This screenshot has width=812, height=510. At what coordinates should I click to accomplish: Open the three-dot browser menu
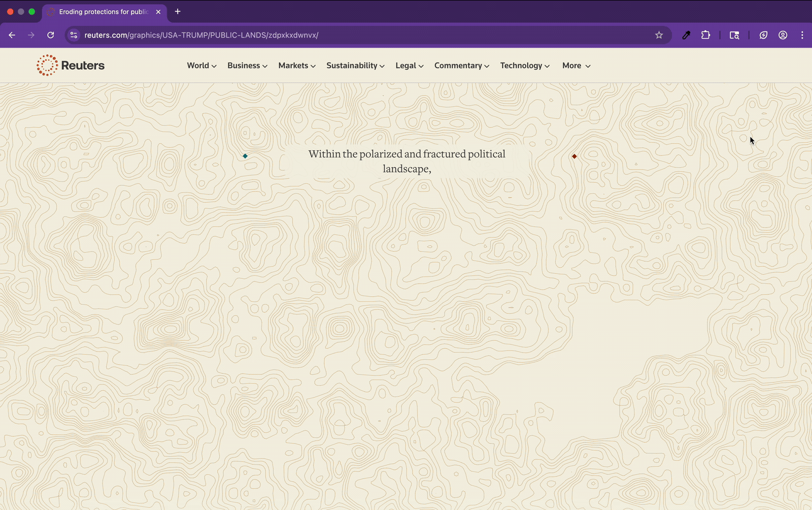click(802, 35)
